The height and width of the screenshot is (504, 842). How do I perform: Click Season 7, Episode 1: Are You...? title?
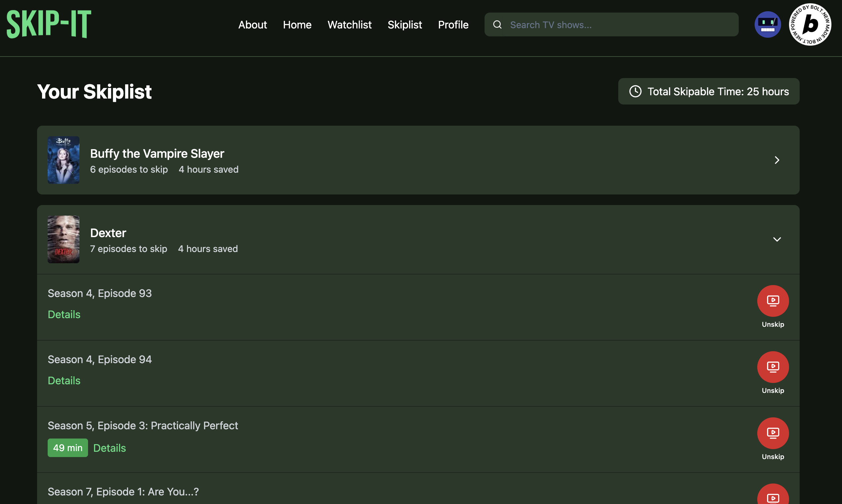123,492
